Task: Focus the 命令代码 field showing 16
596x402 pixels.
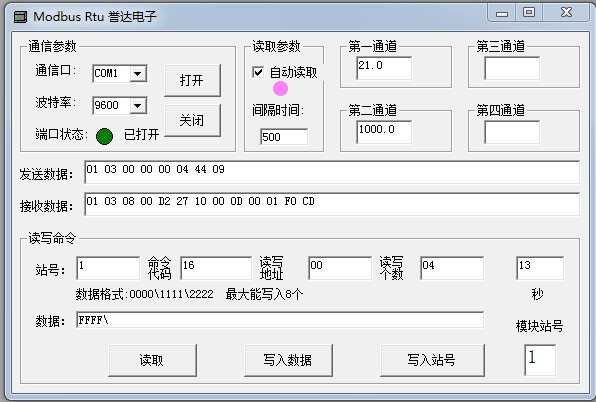Action: tap(216, 268)
